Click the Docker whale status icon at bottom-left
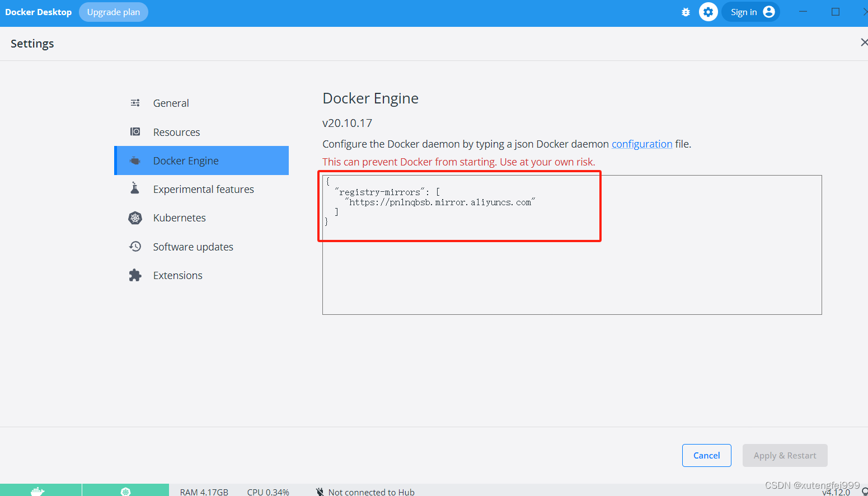 [38, 491]
